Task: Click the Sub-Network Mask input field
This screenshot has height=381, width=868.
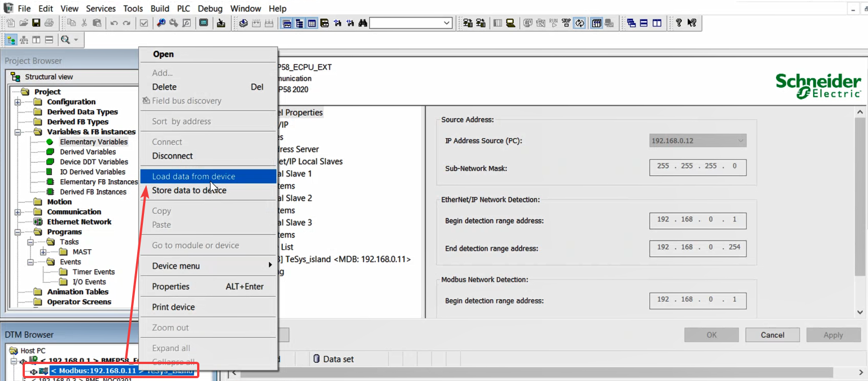Action: click(698, 167)
